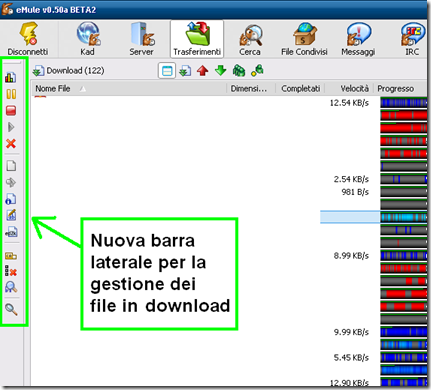The width and height of the screenshot is (431, 390).
Task: Open the IRC page
Action: pos(412,38)
